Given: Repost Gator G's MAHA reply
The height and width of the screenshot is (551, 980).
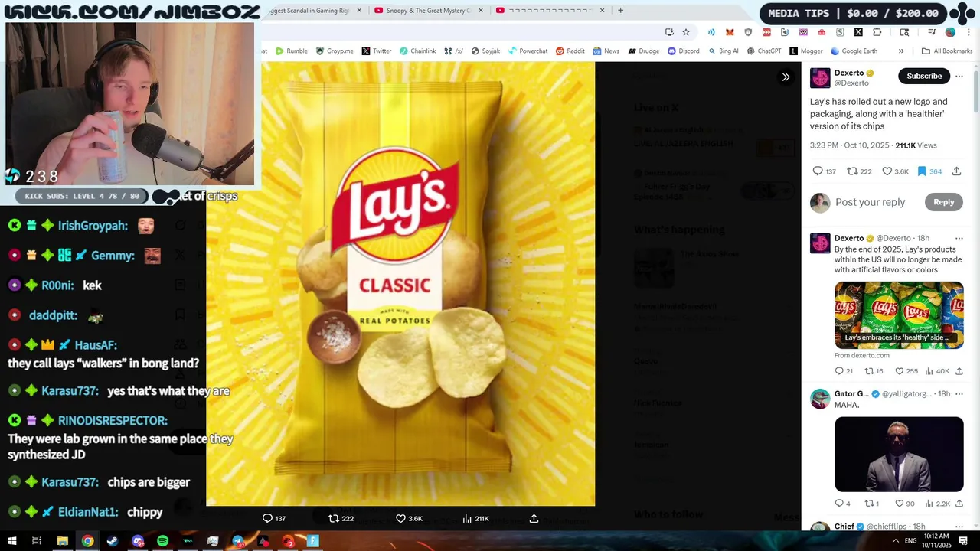Looking at the screenshot, I should (871, 504).
